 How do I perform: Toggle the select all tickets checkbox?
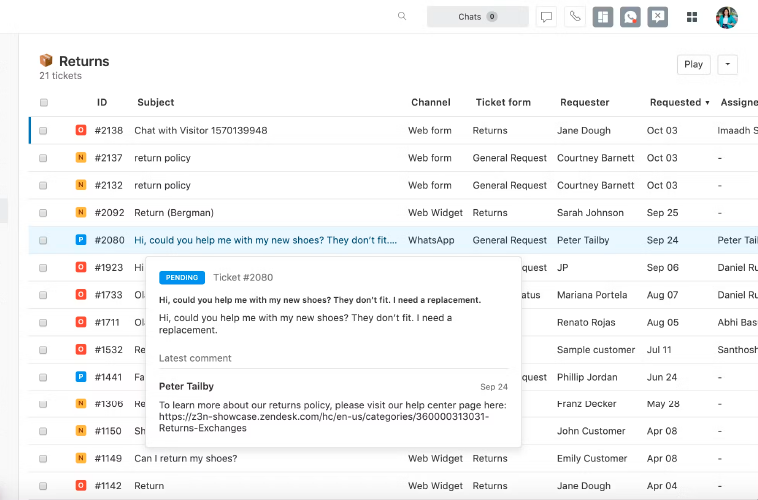[44, 102]
